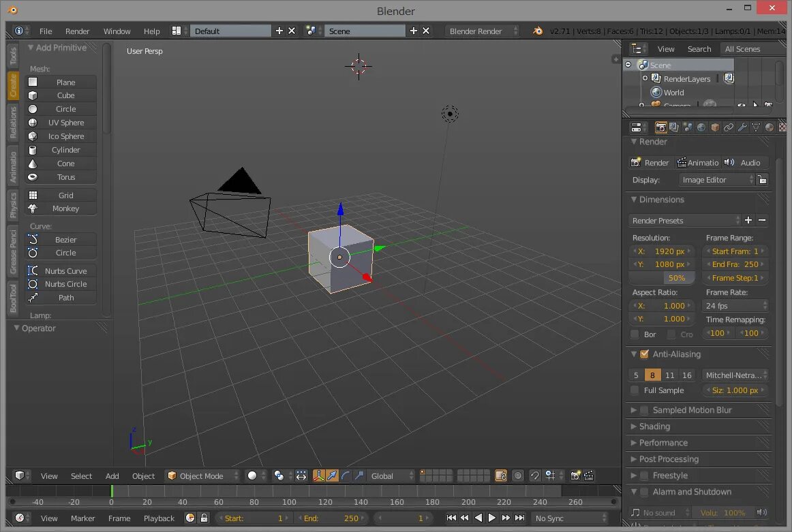Play the animation in the timeline

click(491, 518)
